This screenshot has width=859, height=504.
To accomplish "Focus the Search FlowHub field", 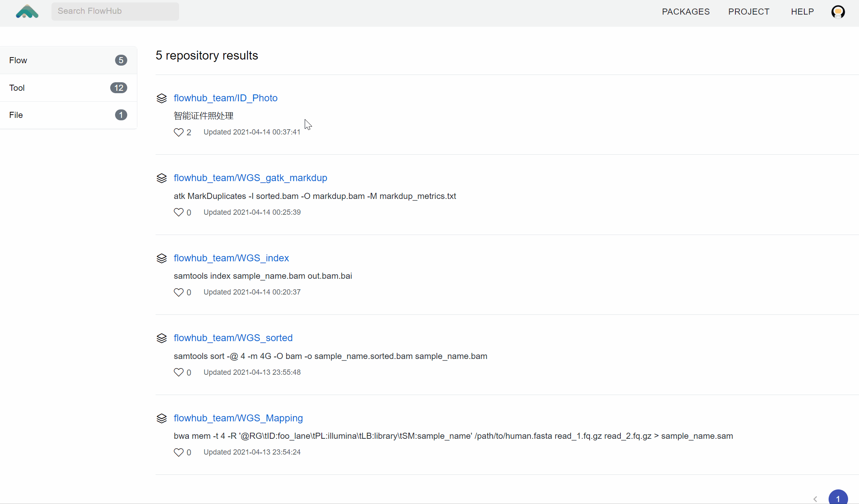I will (x=115, y=11).
